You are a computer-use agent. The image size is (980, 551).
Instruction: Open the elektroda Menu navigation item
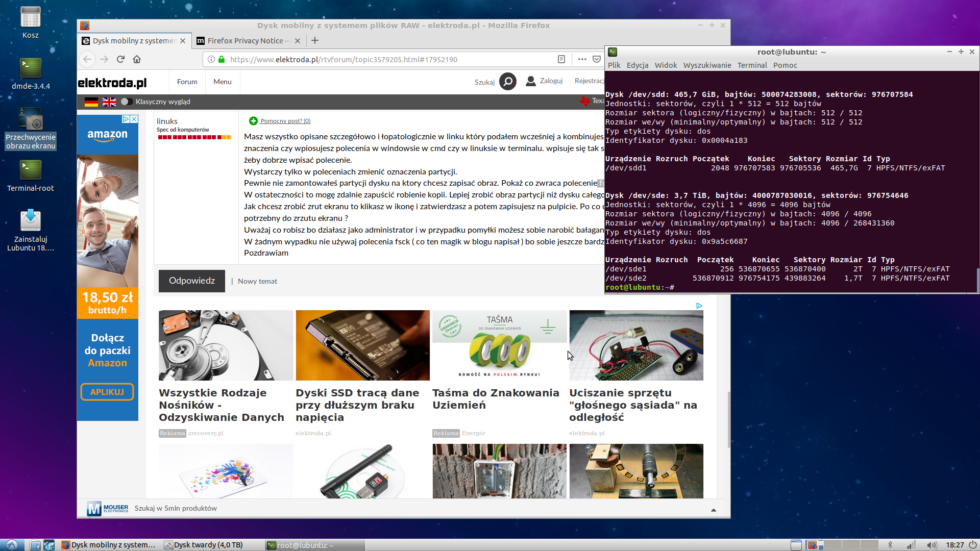click(x=222, y=82)
